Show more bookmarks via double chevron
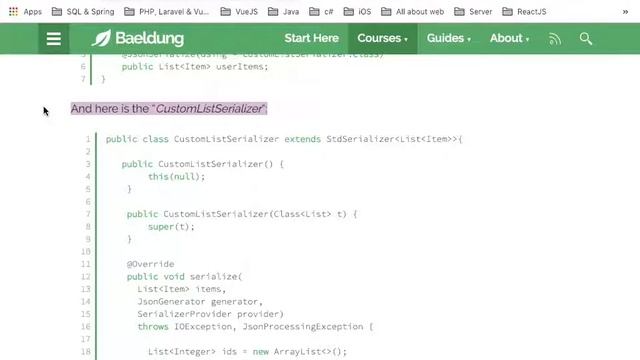640x360 pixels. tap(625, 12)
